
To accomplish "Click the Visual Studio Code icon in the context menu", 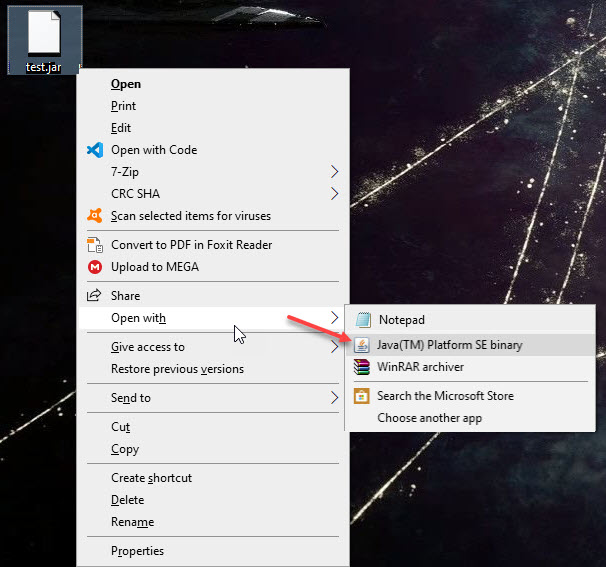I will 95,150.
